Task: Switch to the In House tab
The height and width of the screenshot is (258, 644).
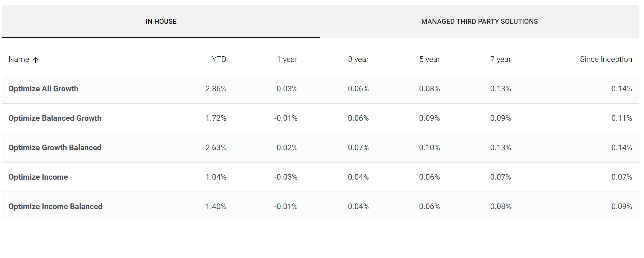Action: 161,21
